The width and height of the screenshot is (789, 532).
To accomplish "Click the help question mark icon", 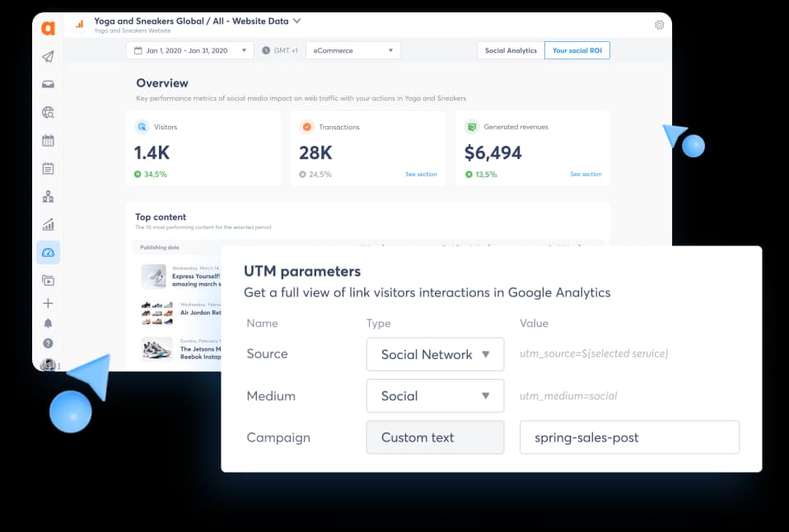I will point(48,343).
